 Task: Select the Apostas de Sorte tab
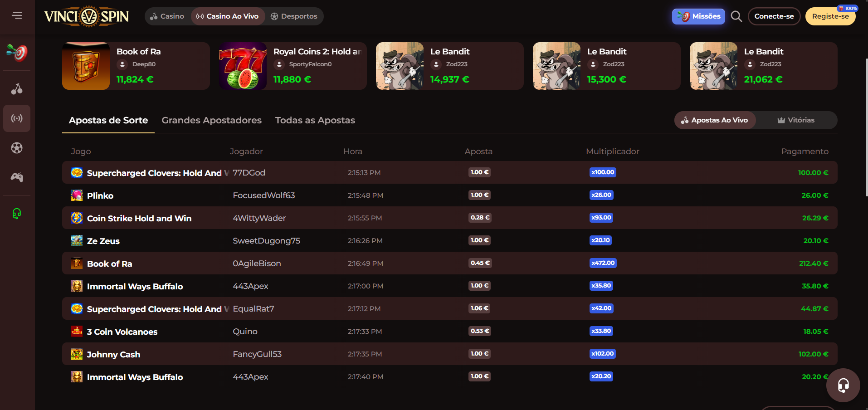point(108,120)
